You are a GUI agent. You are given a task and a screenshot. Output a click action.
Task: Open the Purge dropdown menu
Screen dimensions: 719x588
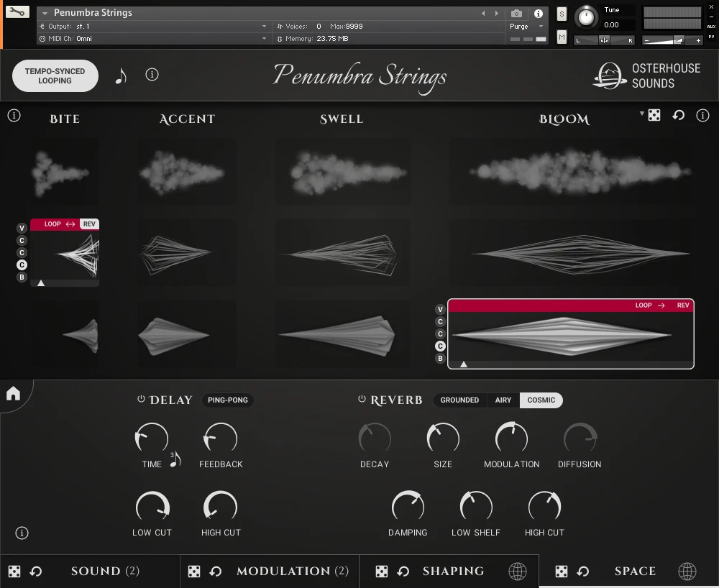tap(526, 27)
